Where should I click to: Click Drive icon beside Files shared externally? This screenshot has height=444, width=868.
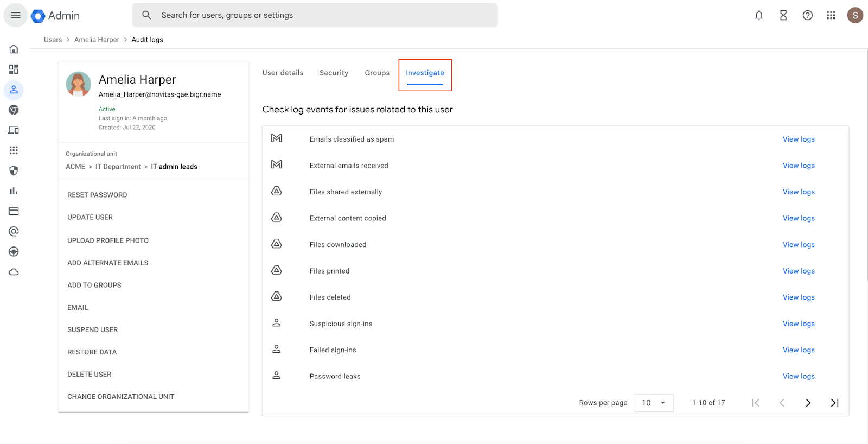pyautogui.click(x=277, y=191)
